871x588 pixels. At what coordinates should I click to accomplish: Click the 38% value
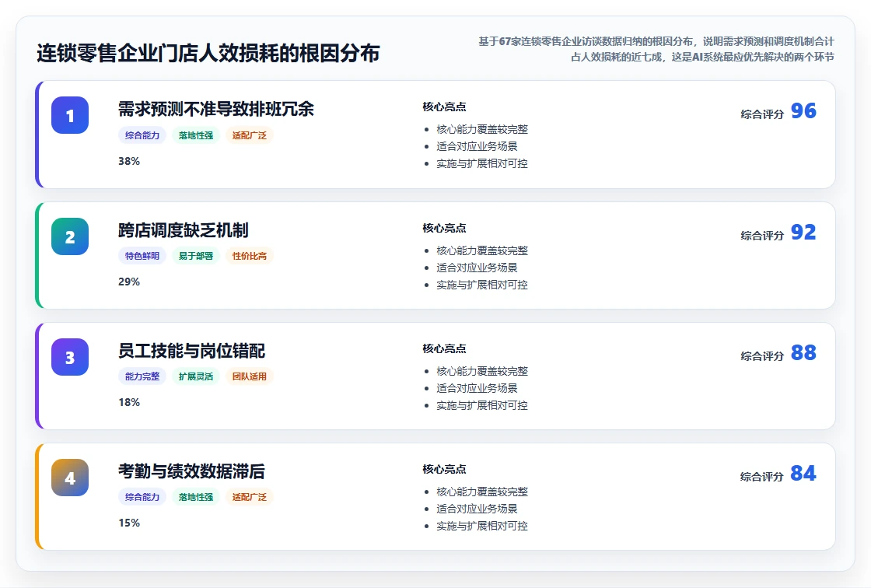coord(129,161)
